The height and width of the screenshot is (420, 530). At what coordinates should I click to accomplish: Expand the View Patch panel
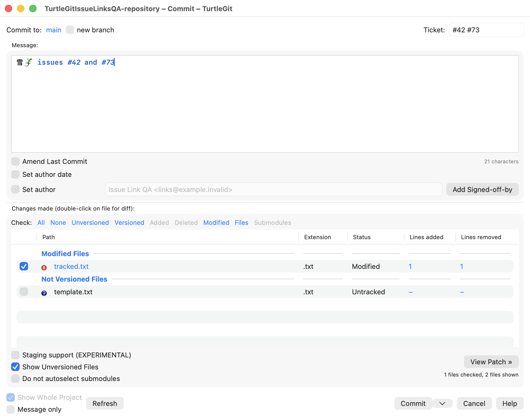pyautogui.click(x=491, y=362)
